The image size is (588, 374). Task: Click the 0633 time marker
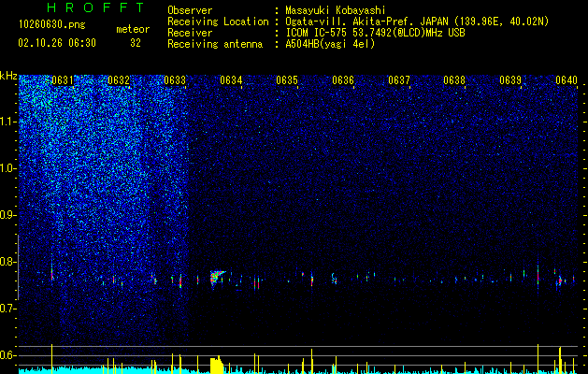175,80
